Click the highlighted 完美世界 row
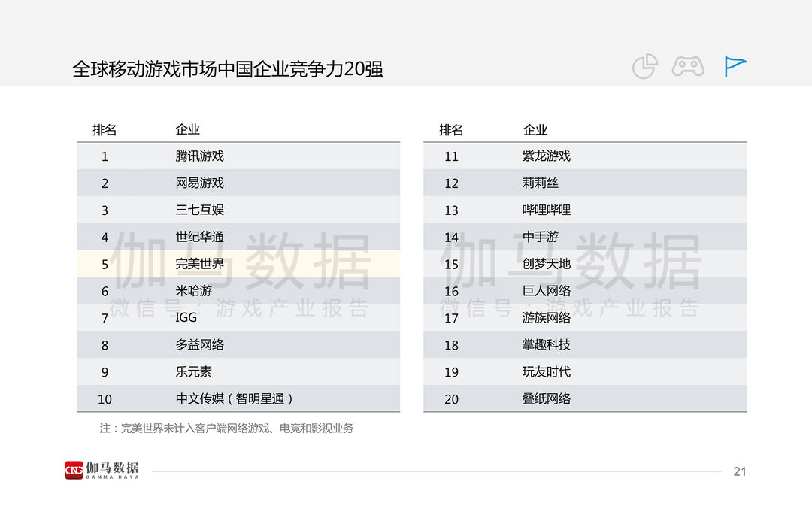The width and height of the screenshot is (812, 527). click(x=238, y=263)
